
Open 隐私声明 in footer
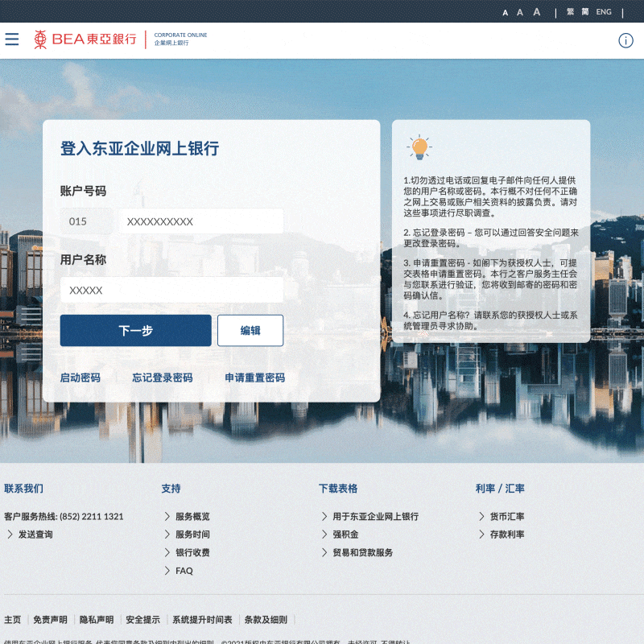[97, 619]
